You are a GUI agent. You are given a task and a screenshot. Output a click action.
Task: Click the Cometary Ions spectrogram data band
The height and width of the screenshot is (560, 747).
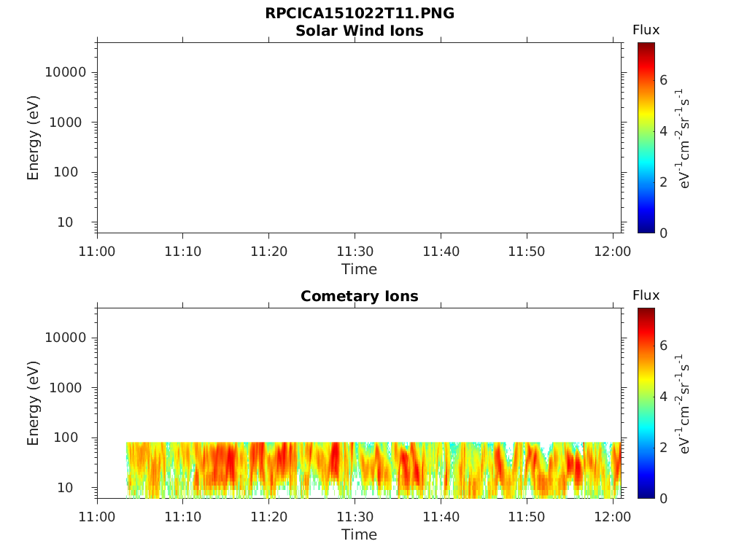tap(374, 470)
